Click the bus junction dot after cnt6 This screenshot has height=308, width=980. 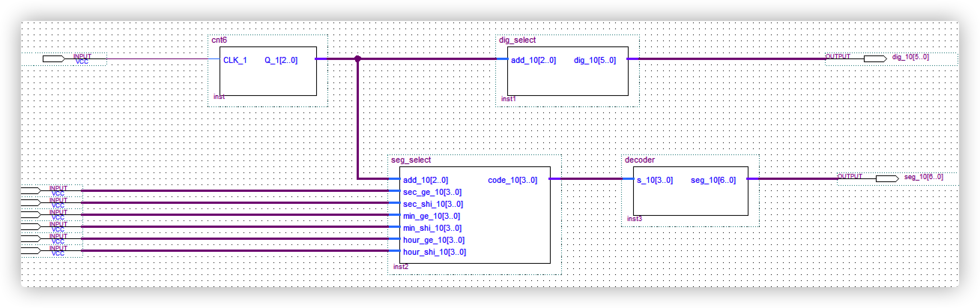(358, 58)
